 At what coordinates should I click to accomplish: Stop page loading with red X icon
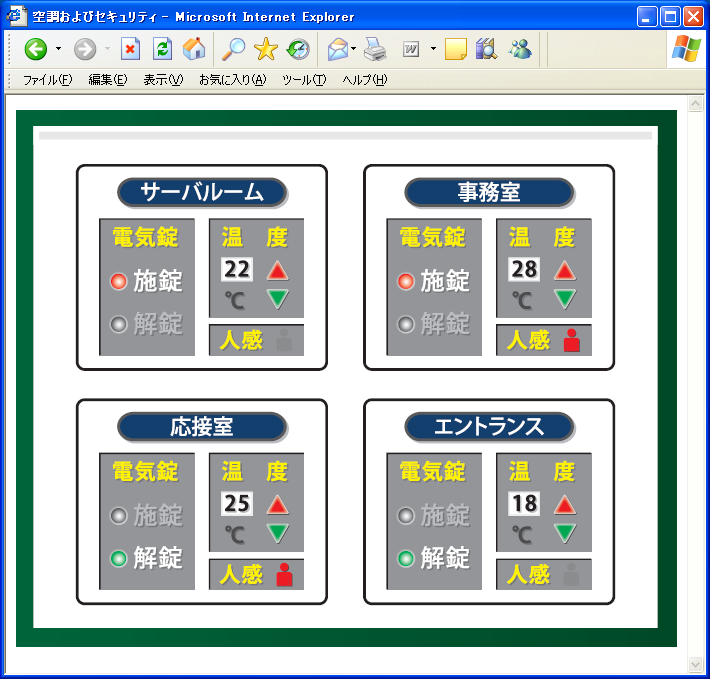pyautogui.click(x=130, y=49)
